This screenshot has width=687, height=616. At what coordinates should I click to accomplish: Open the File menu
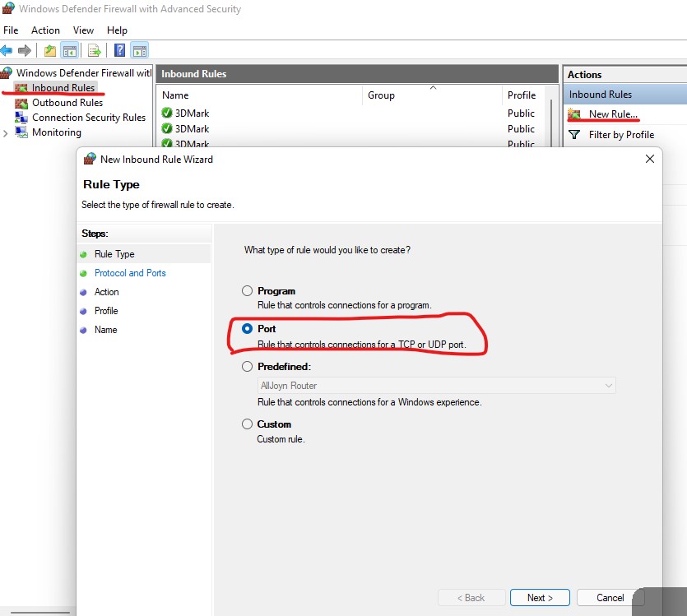coord(11,30)
